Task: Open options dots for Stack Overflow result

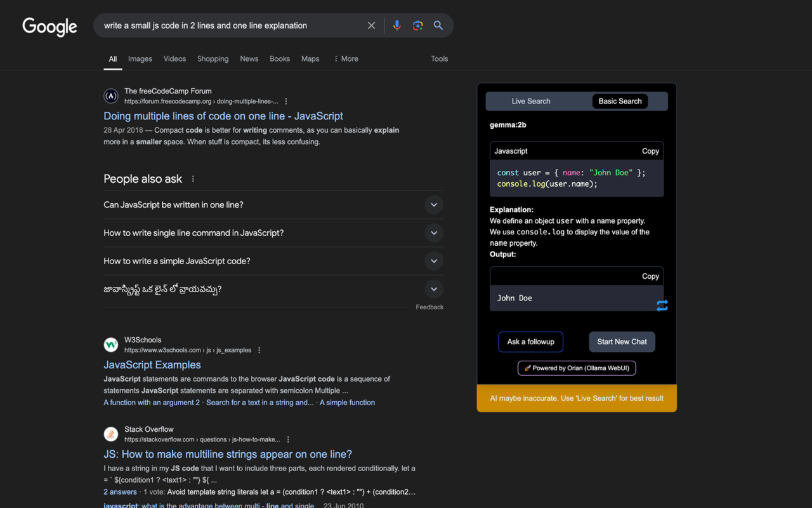Action: pos(288,439)
